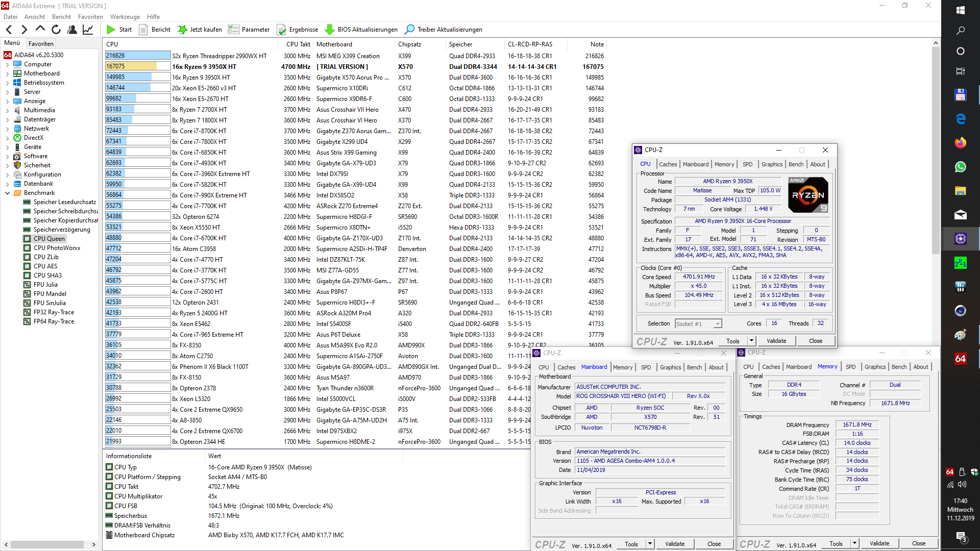Collapse the Benchmark tree node
Image resolution: width=980 pixels, height=551 pixels.
[7, 193]
